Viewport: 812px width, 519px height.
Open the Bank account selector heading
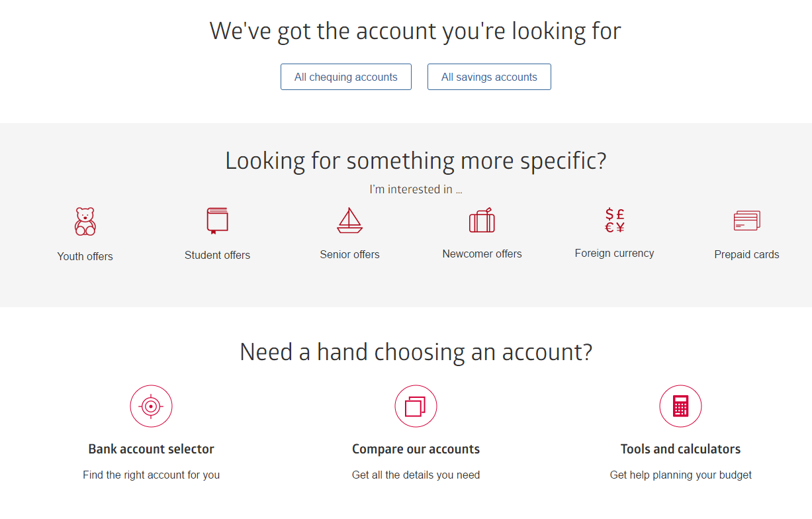click(151, 449)
